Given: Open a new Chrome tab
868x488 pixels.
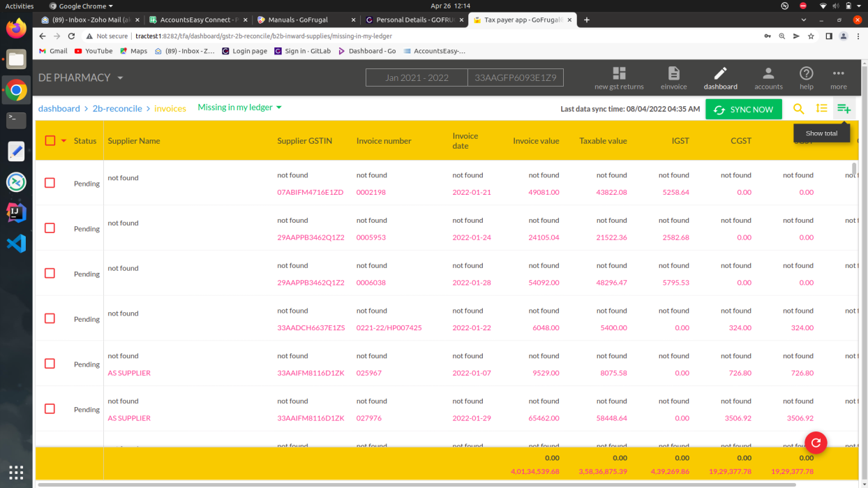Looking at the screenshot, I should click(x=587, y=20).
